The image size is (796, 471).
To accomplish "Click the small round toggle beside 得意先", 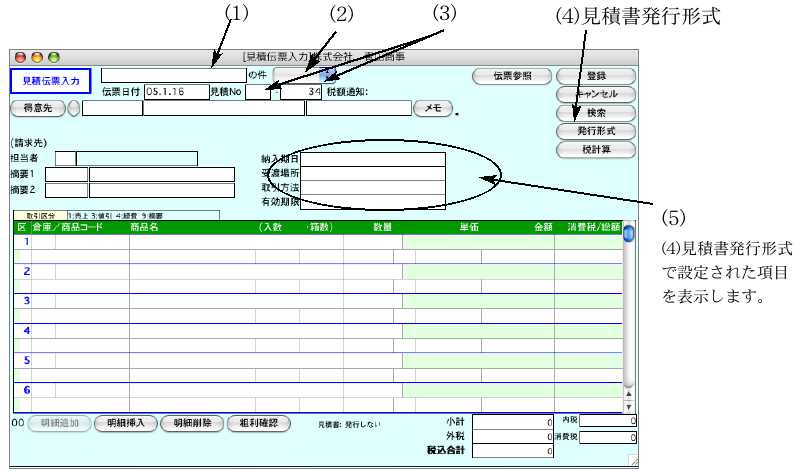I will (x=72, y=108).
